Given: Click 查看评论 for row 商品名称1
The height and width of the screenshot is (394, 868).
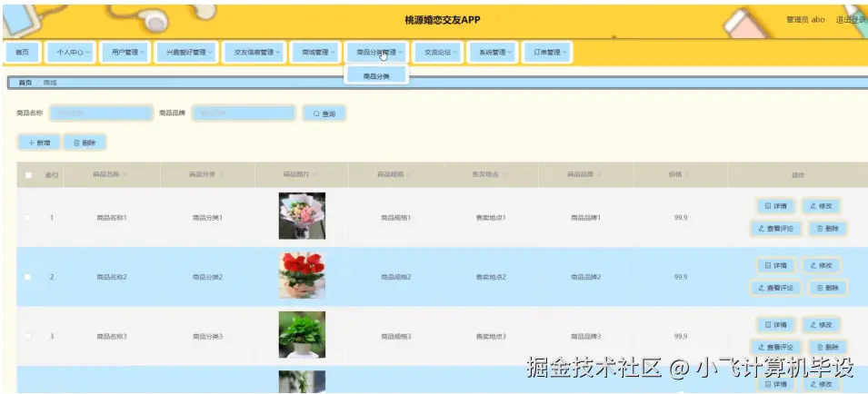Looking at the screenshot, I should [775, 228].
